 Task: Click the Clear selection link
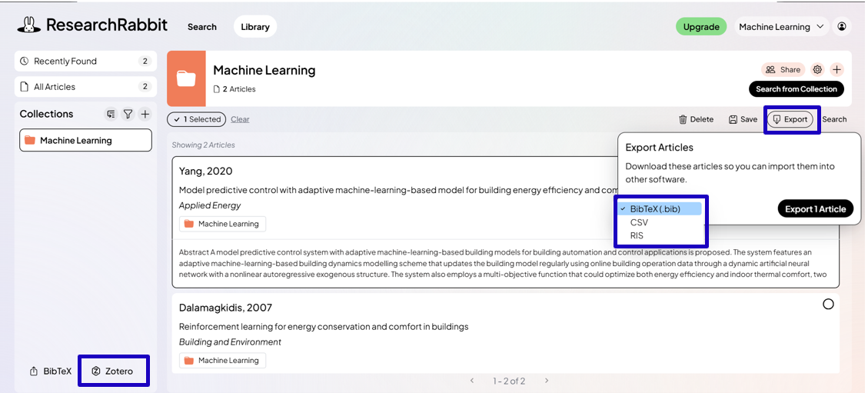coord(240,119)
